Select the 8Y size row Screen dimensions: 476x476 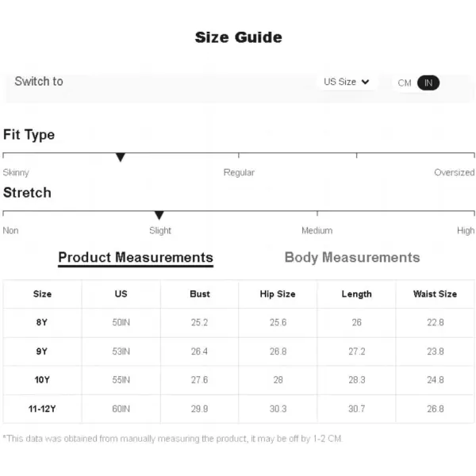[238, 322]
